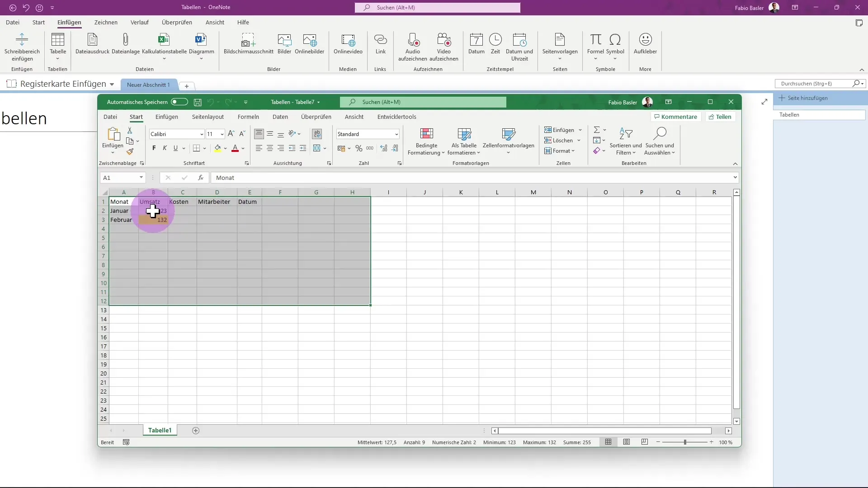Click Excel wrap text icon
Image resolution: width=868 pixels, height=488 pixels.
coord(317,134)
